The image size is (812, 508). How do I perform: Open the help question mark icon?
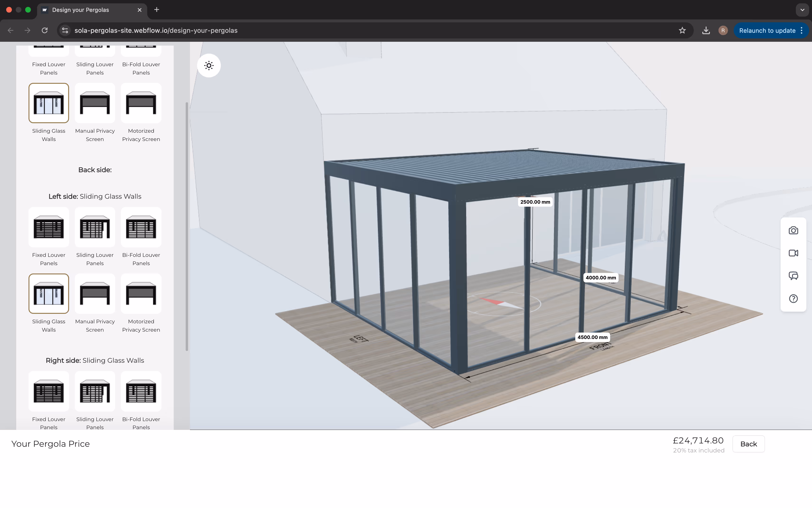click(793, 299)
